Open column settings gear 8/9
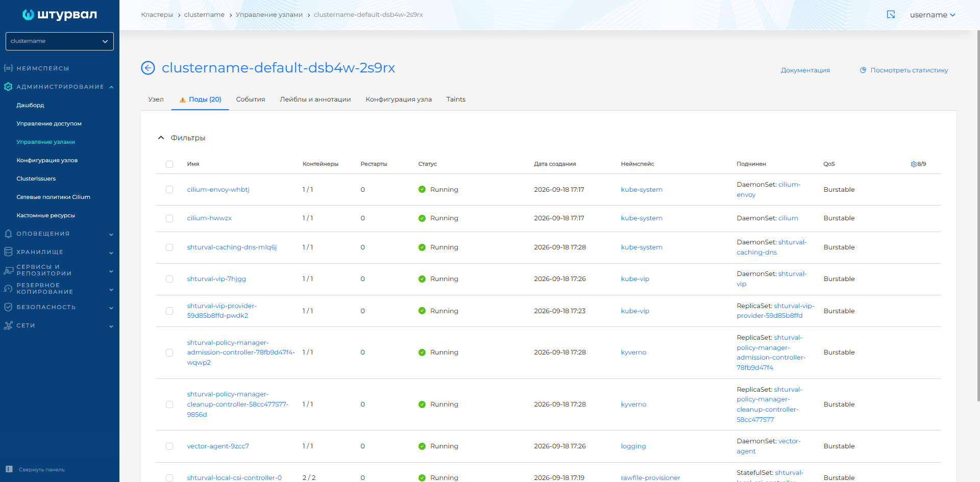The image size is (980, 482). coord(914,164)
